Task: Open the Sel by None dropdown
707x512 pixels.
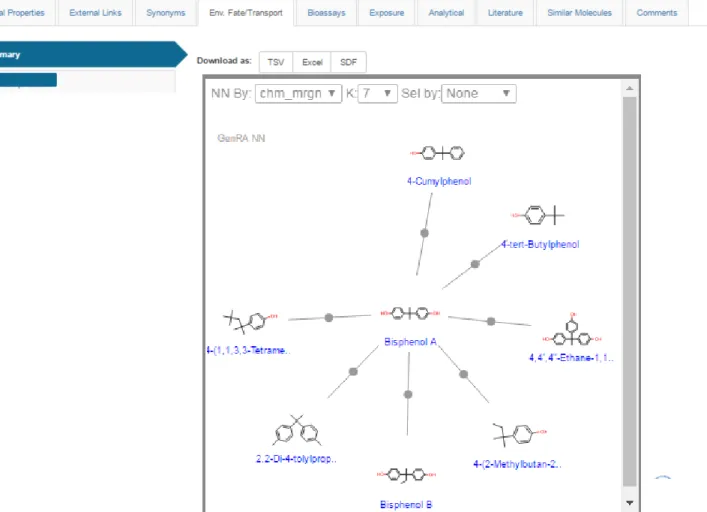Action: pos(478,94)
